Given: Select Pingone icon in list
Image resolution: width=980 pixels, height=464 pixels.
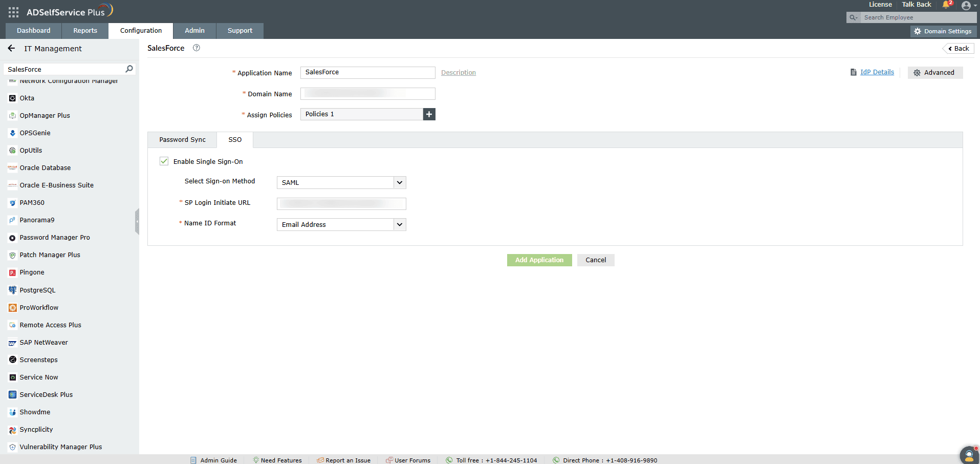Looking at the screenshot, I should pyautogui.click(x=12, y=272).
